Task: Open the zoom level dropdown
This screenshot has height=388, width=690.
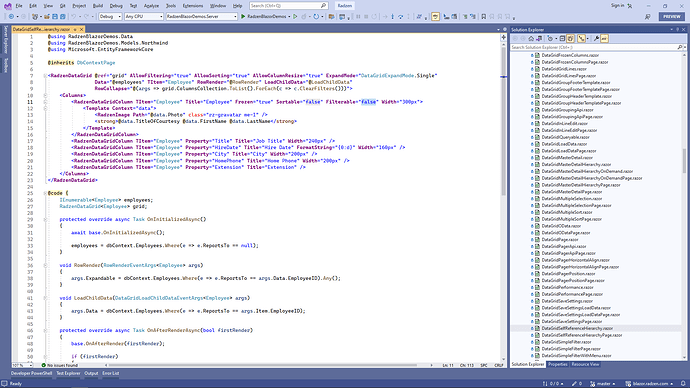Action: point(22,365)
